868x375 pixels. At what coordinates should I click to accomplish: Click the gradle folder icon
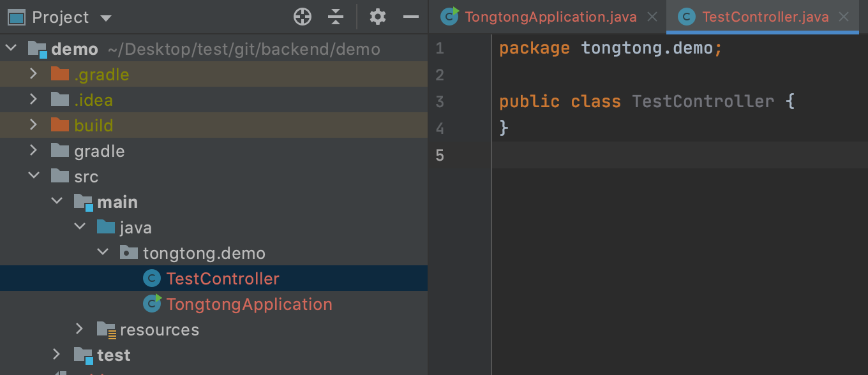pyautogui.click(x=60, y=151)
